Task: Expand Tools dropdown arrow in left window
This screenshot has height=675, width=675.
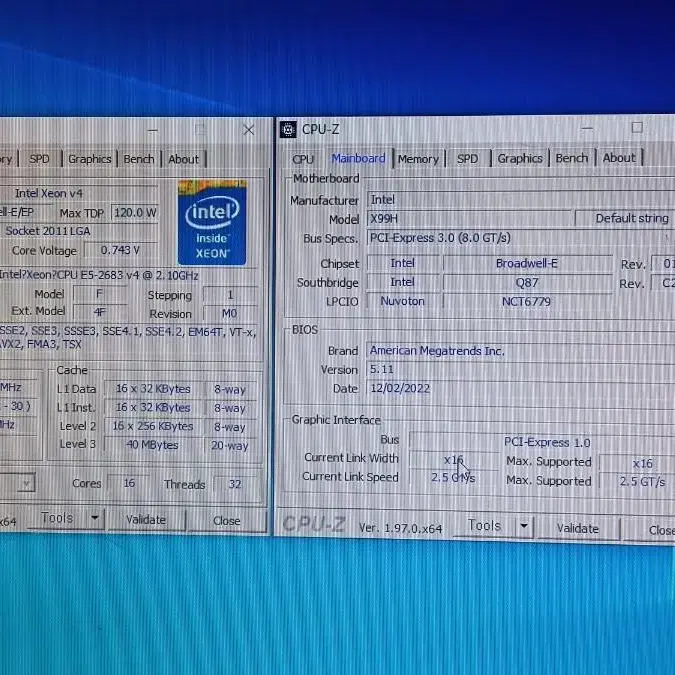Action: coord(95,518)
